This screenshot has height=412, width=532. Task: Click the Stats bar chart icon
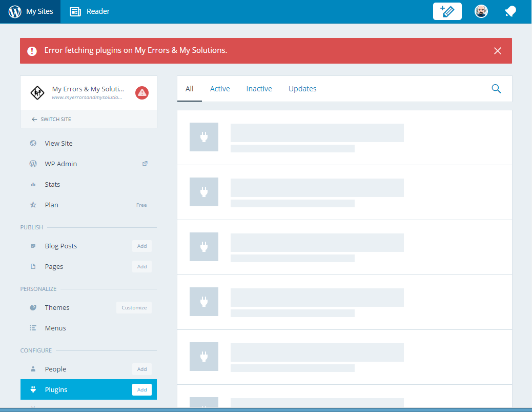point(33,184)
